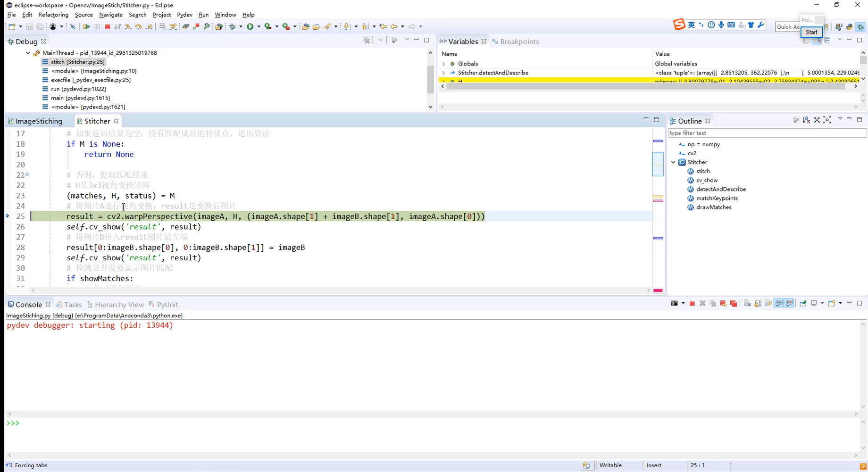This screenshot has height=472, width=868.
Task: Select matchKeypoints method in Outline
Action: 712,198
